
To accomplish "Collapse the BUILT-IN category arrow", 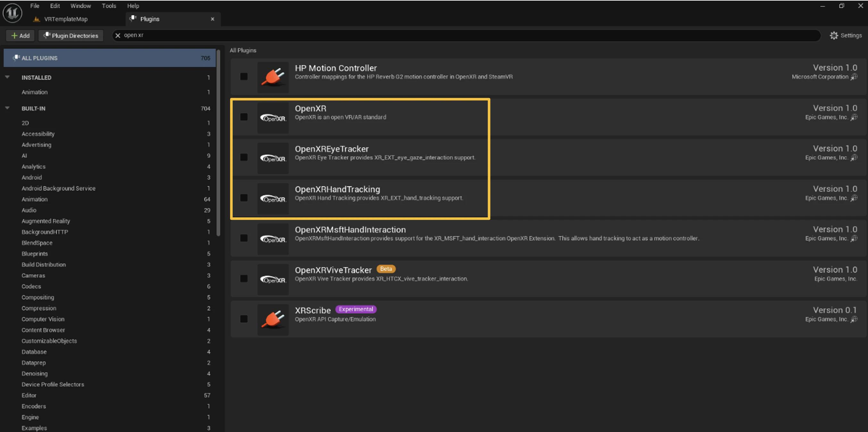I will tap(7, 108).
